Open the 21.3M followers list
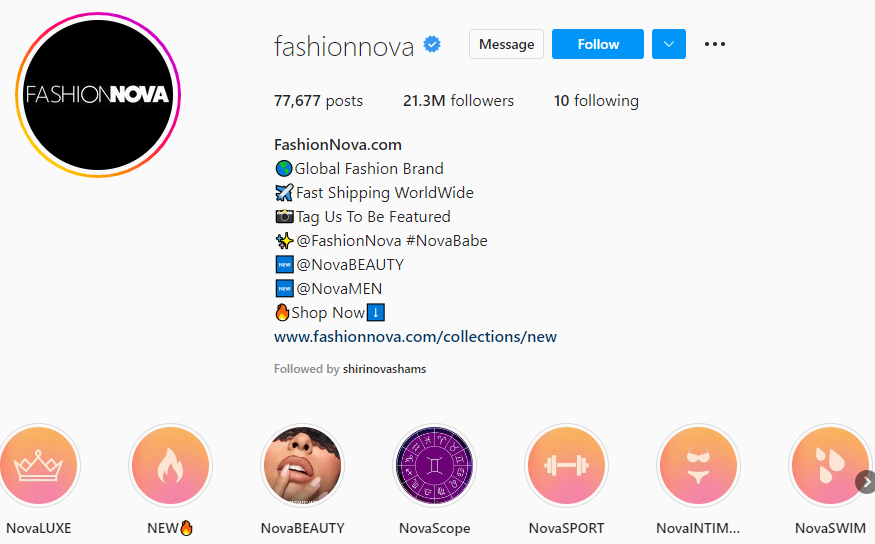 pyautogui.click(x=458, y=101)
